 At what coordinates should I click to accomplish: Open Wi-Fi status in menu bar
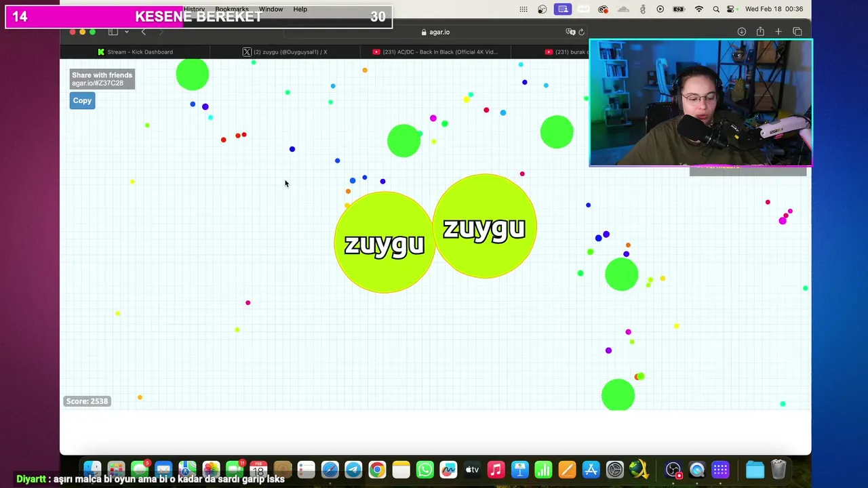[x=699, y=9]
